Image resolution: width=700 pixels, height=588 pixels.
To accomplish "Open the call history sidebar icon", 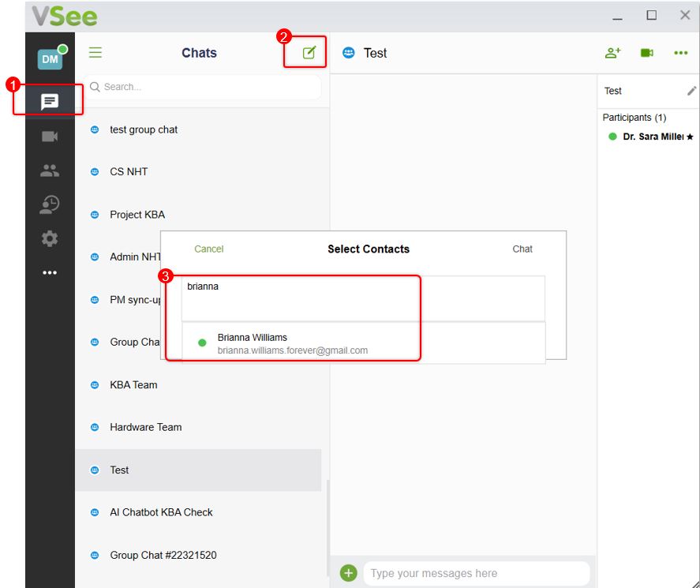I will 50,204.
